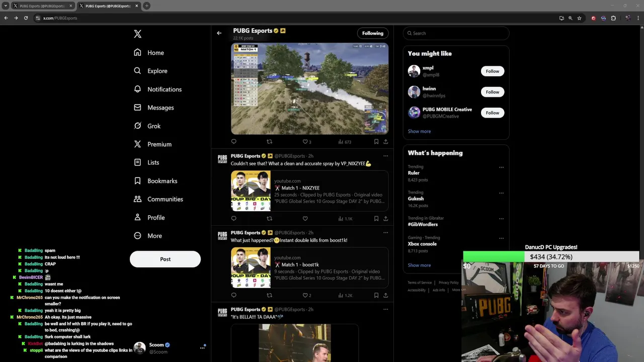Click the Following button on the profile header
Screen dimensions: 644x362
373,33
